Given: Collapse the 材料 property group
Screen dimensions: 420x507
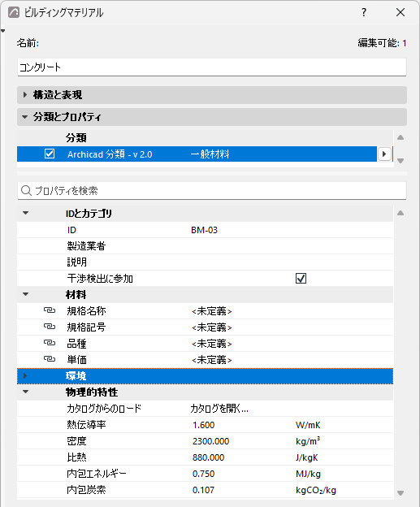Looking at the screenshot, I should coord(25,294).
